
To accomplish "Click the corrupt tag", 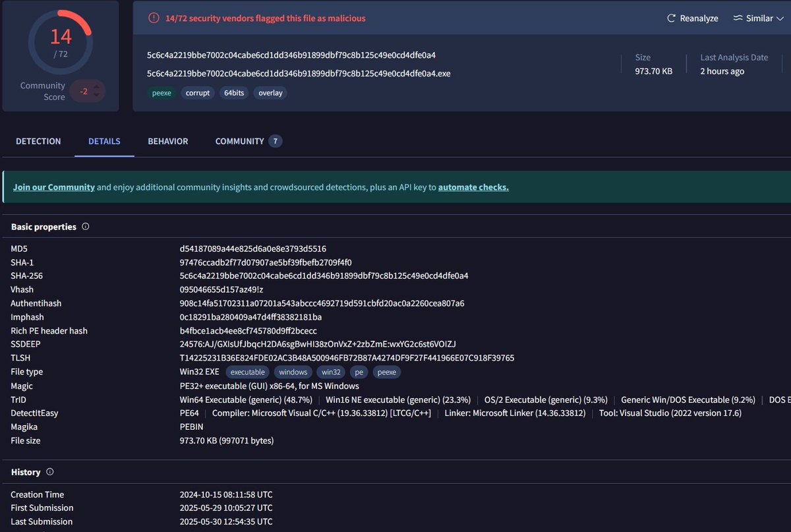I will (198, 93).
